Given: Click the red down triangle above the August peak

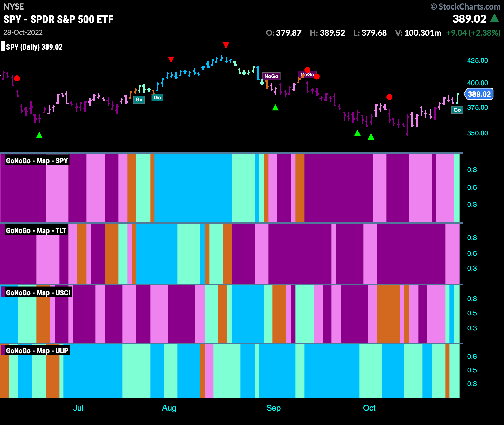Looking at the screenshot, I should pos(226,45).
